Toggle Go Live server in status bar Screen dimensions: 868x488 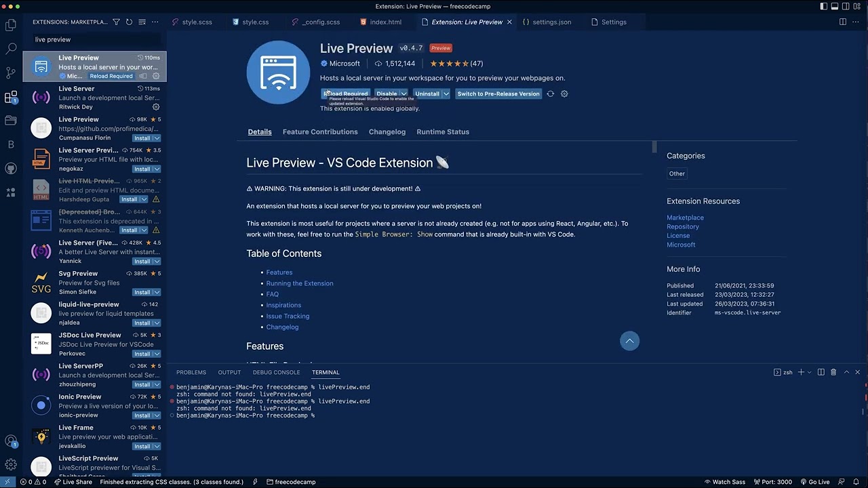coord(814,482)
